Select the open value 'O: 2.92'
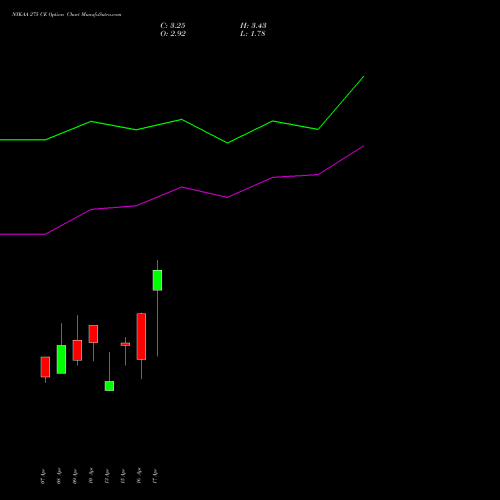The width and height of the screenshot is (500, 500). click(173, 33)
